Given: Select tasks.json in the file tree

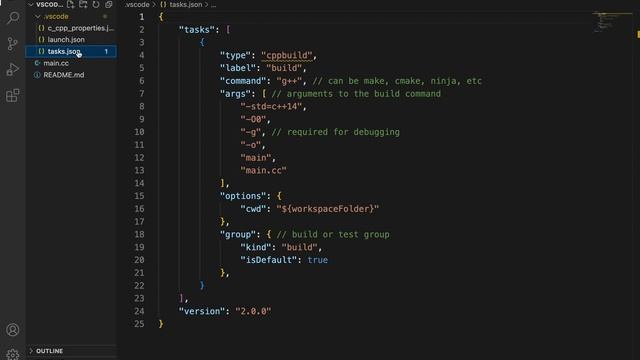Looking at the screenshot, I should (x=71, y=51).
